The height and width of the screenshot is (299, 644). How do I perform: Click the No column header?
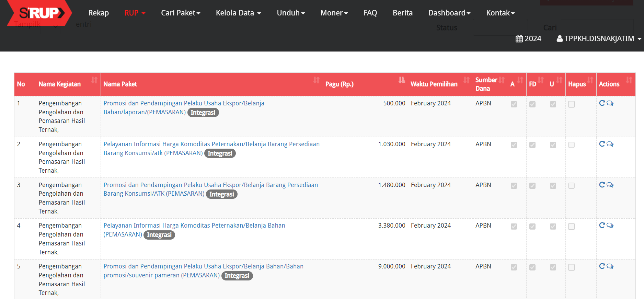point(25,84)
